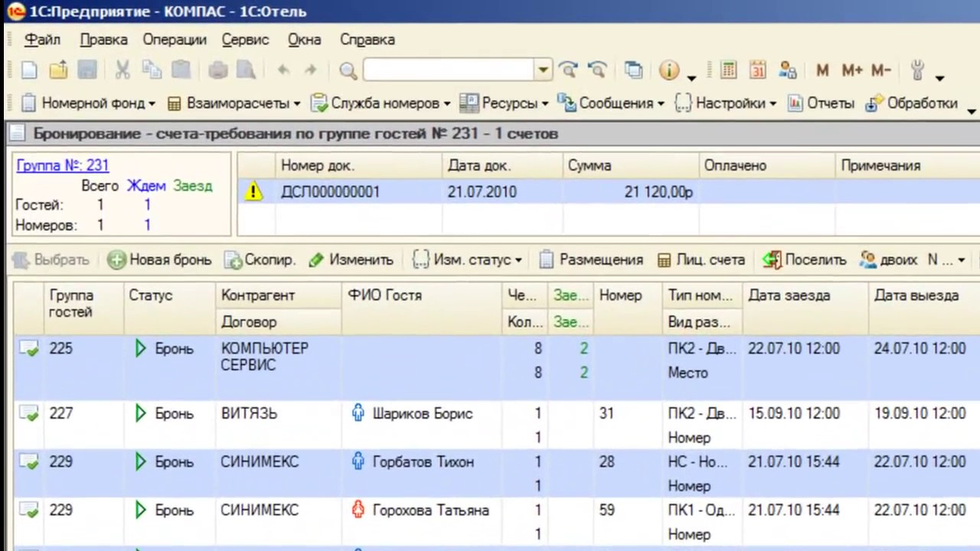Viewport: 980px width, 551px height.
Task: Click the Find next icon
Action: click(568, 70)
